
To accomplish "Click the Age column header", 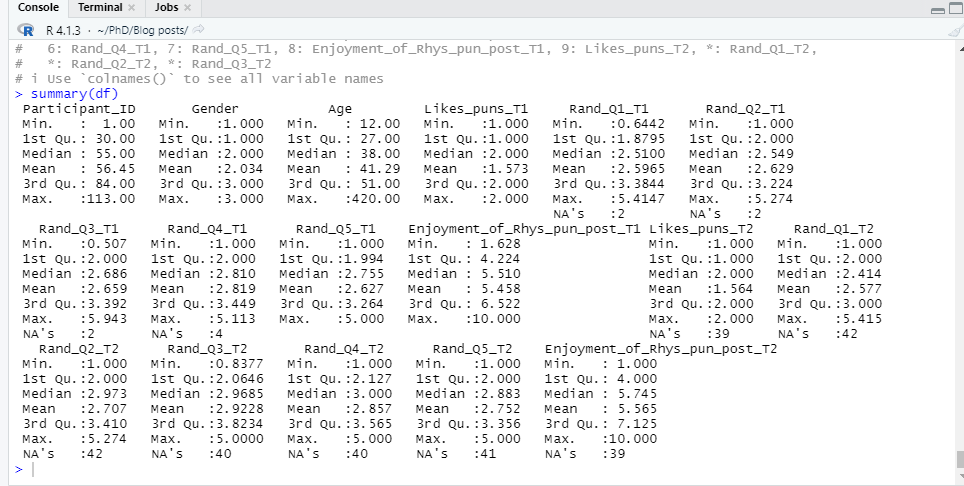I will point(340,109).
